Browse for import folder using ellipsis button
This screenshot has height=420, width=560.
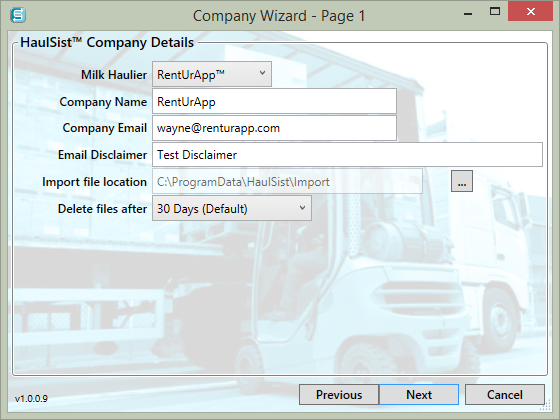(462, 181)
